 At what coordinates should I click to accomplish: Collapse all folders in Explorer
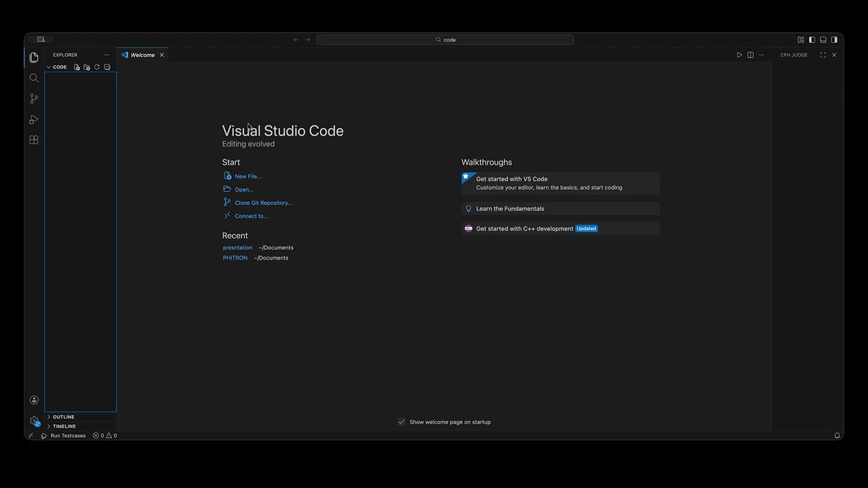[107, 67]
